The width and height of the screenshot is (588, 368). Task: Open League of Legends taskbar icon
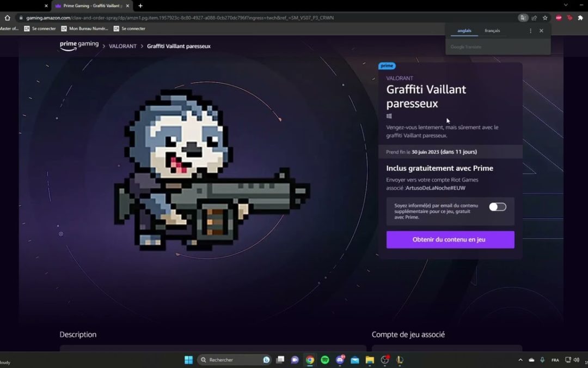pyautogui.click(x=400, y=360)
